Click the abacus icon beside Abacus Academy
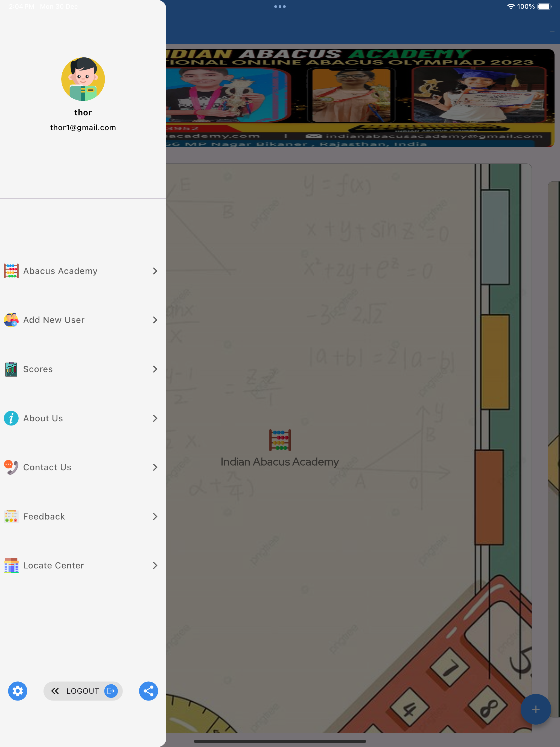The width and height of the screenshot is (560, 747). pos(11,271)
